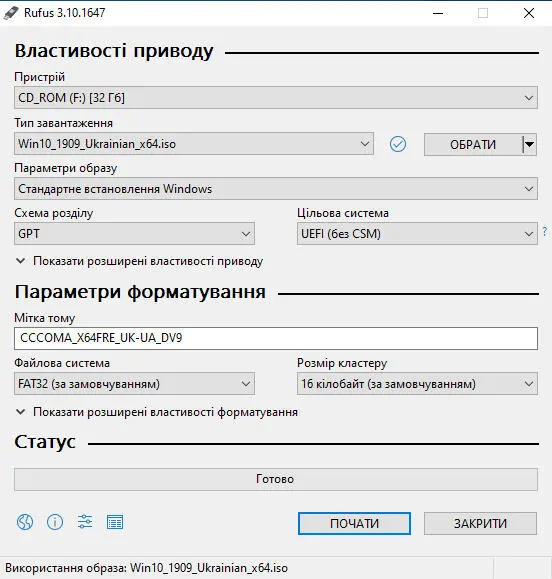The height and width of the screenshot is (579, 552).
Task: Click the Параметри образу label
Action: click(66, 168)
